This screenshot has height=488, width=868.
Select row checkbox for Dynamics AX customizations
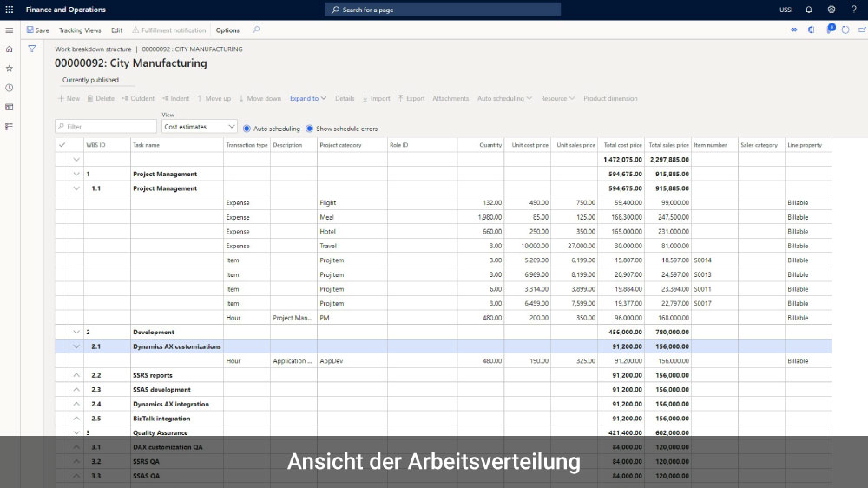62,346
